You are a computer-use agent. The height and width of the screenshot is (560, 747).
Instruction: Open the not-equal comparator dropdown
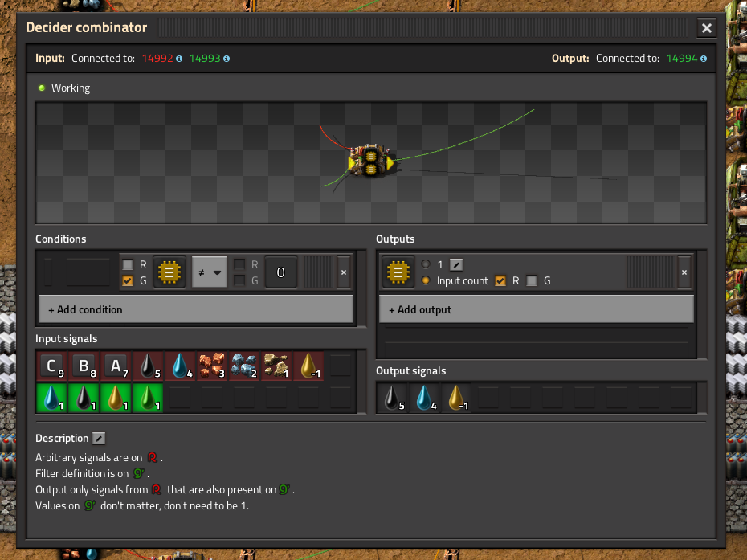[210, 272]
